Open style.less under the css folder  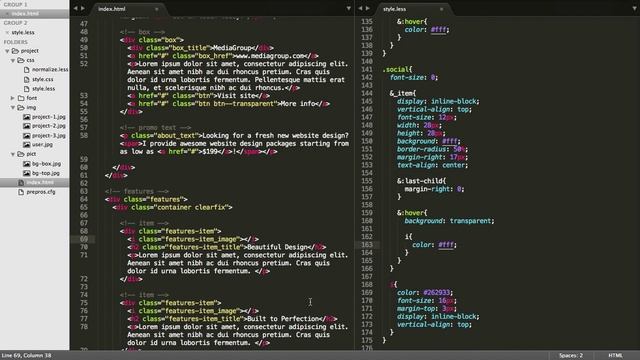(43, 89)
